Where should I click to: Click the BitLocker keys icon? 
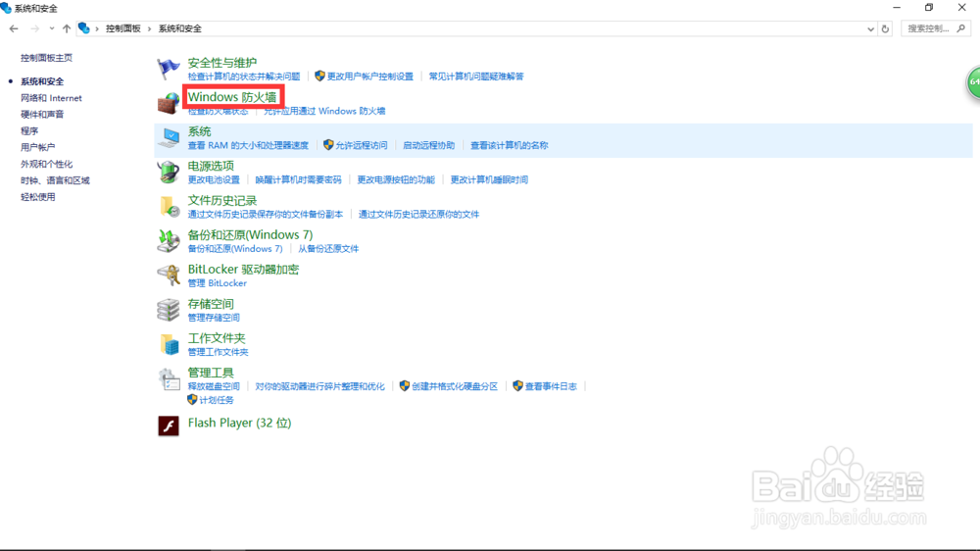click(x=169, y=275)
